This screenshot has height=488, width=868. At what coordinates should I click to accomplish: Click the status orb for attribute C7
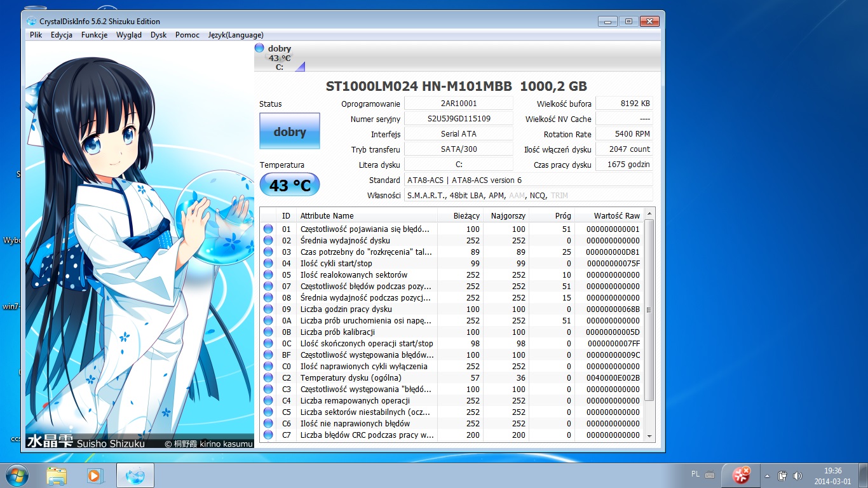[x=268, y=435]
